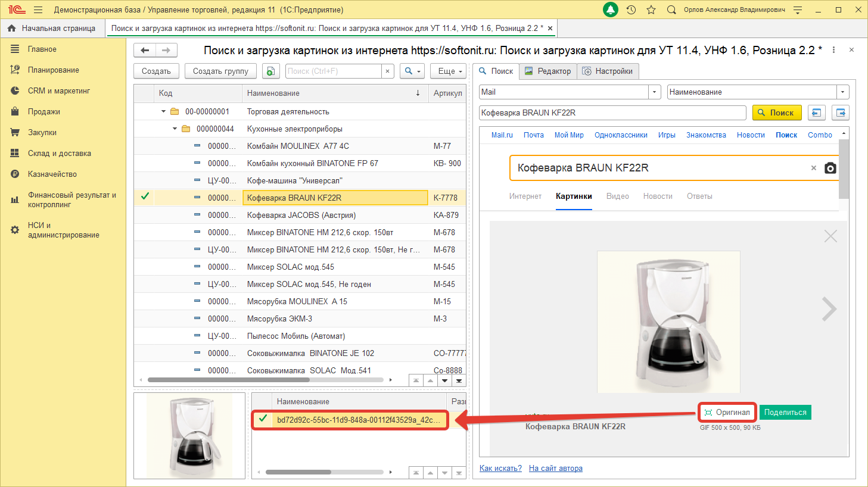This screenshot has width=868, height=487.
Task: Open Наименование search field dropdown
Action: click(x=842, y=92)
